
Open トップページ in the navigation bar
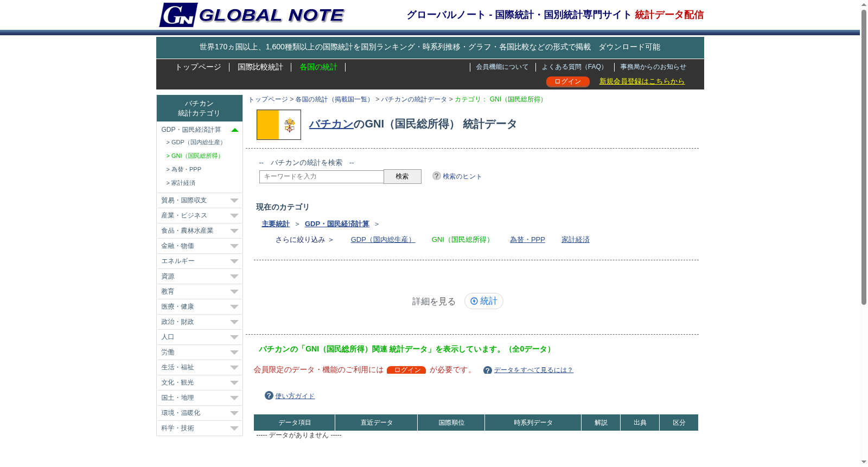coord(198,67)
